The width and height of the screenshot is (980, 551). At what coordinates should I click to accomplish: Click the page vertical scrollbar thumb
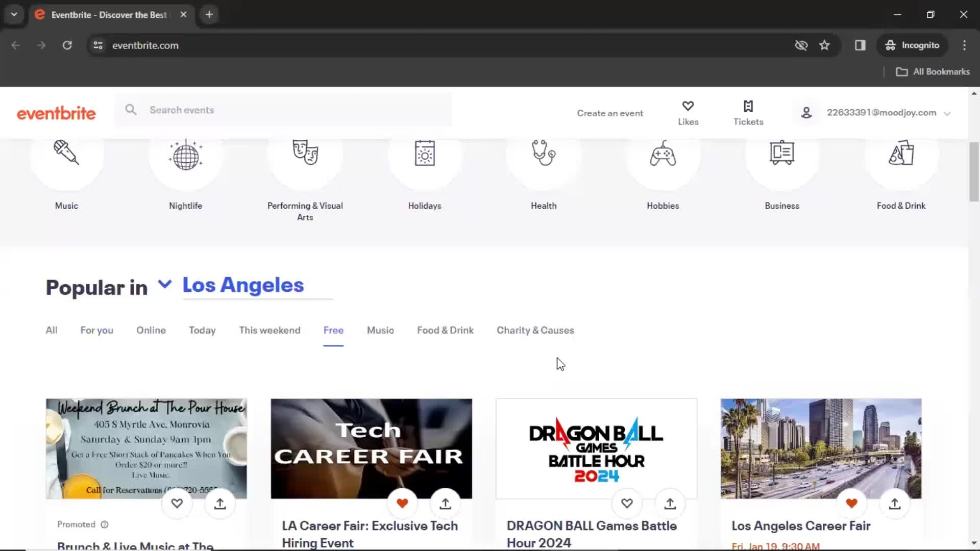click(x=974, y=172)
